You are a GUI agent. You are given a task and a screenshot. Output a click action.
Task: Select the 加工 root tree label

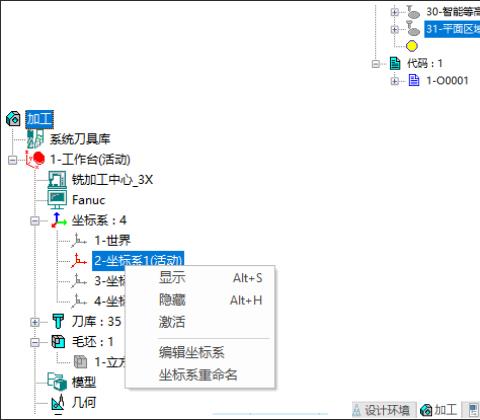click(39, 119)
